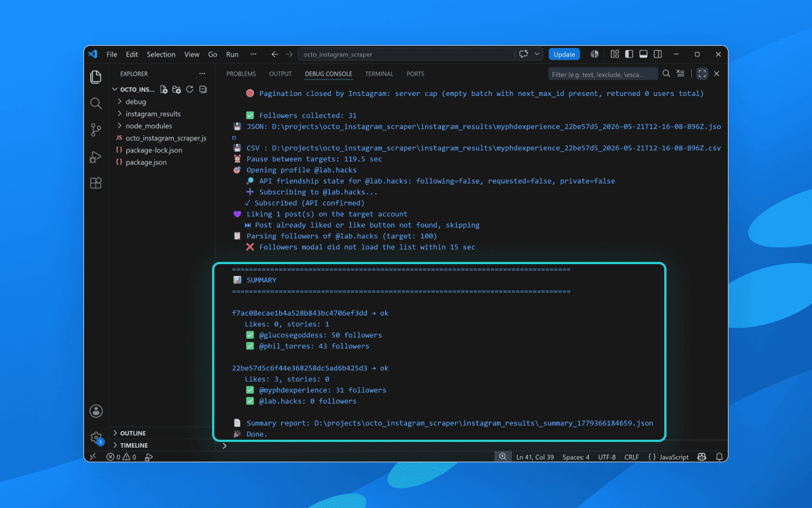Change indentation via Spaces: 4
Image resolution: width=812 pixels, height=508 pixels.
click(x=576, y=457)
